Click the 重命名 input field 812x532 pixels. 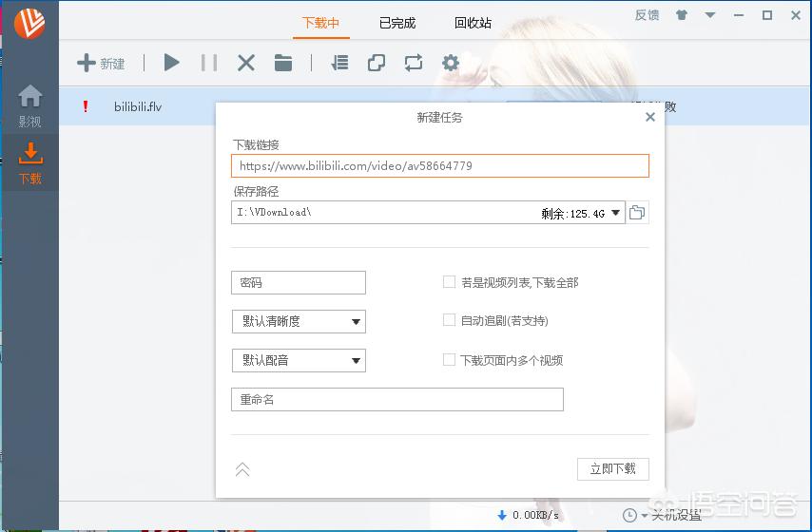pyautogui.click(x=396, y=400)
